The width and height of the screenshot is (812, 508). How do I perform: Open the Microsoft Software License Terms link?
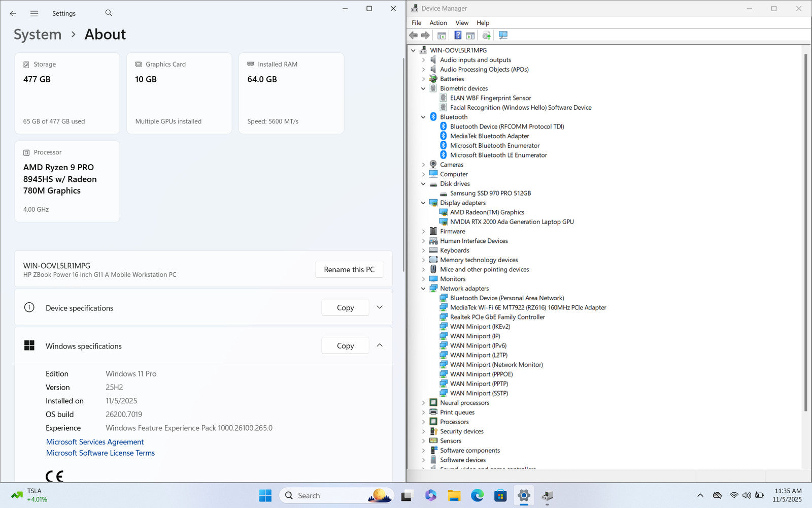pyautogui.click(x=100, y=453)
